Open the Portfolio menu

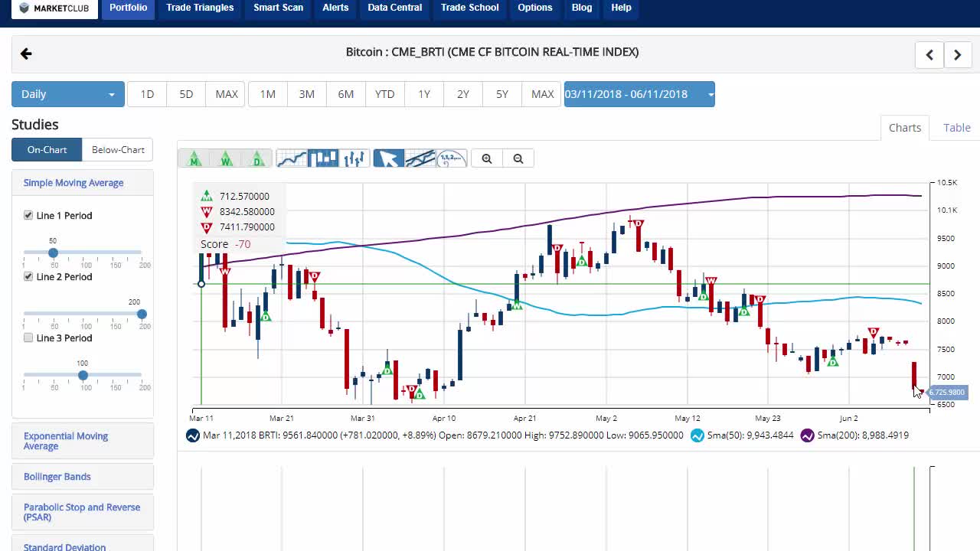(x=128, y=8)
